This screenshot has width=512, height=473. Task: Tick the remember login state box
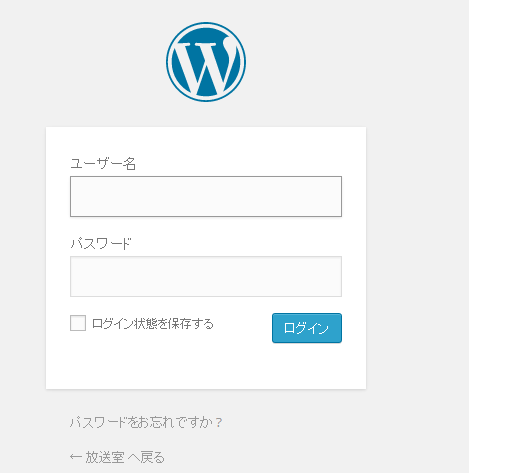pos(78,323)
